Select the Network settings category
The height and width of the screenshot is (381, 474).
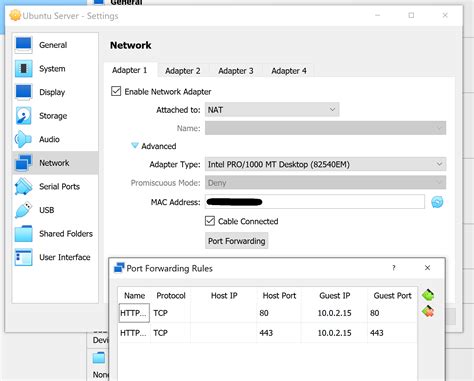coord(55,163)
